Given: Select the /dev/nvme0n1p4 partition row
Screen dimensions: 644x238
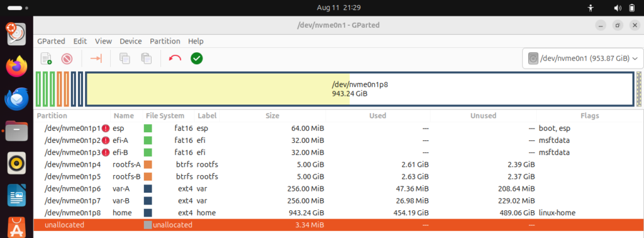Looking at the screenshot, I should click(339, 165).
